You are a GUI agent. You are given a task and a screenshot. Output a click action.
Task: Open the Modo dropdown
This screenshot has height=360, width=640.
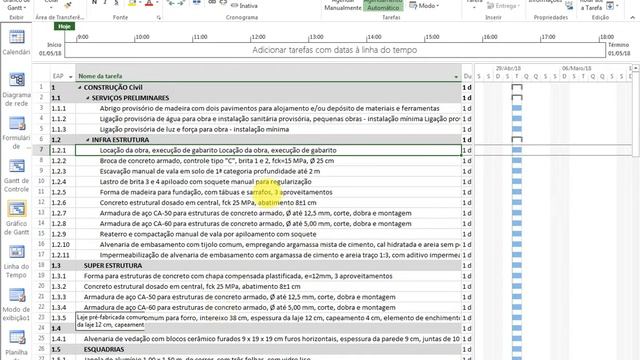pyautogui.click(x=424, y=6)
